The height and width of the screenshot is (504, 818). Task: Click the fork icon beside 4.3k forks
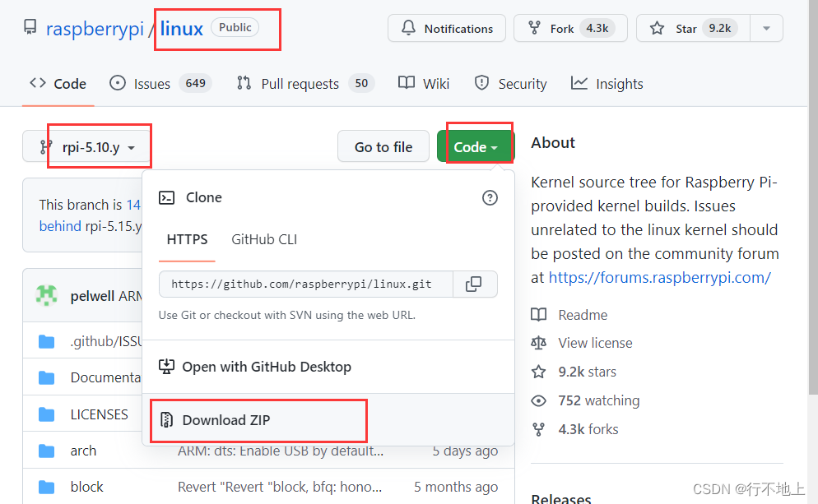(538, 429)
